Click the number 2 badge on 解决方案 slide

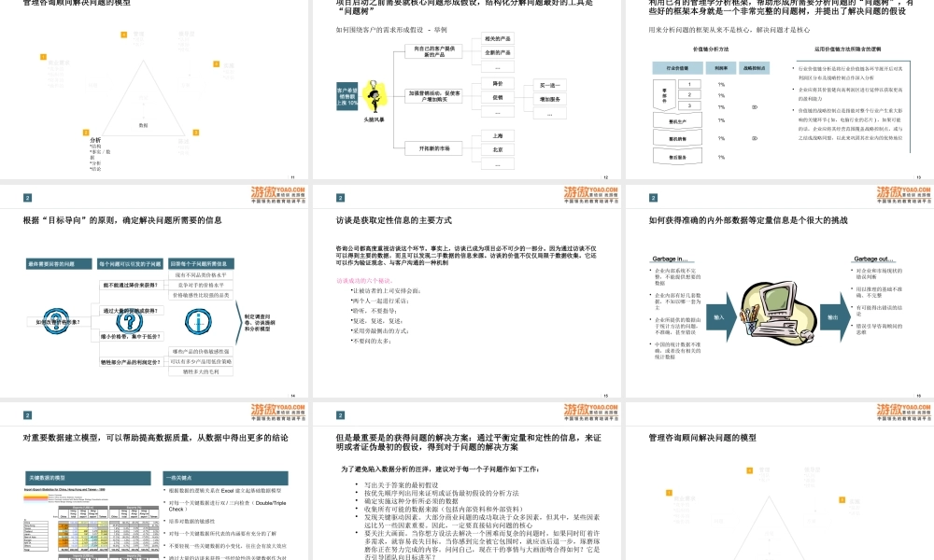pos(340,415)
